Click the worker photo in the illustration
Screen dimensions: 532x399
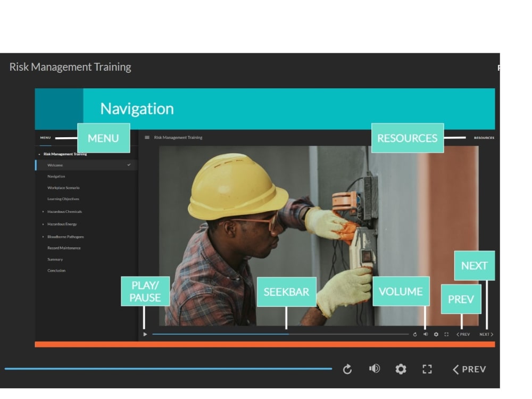[x=319, y=236]
